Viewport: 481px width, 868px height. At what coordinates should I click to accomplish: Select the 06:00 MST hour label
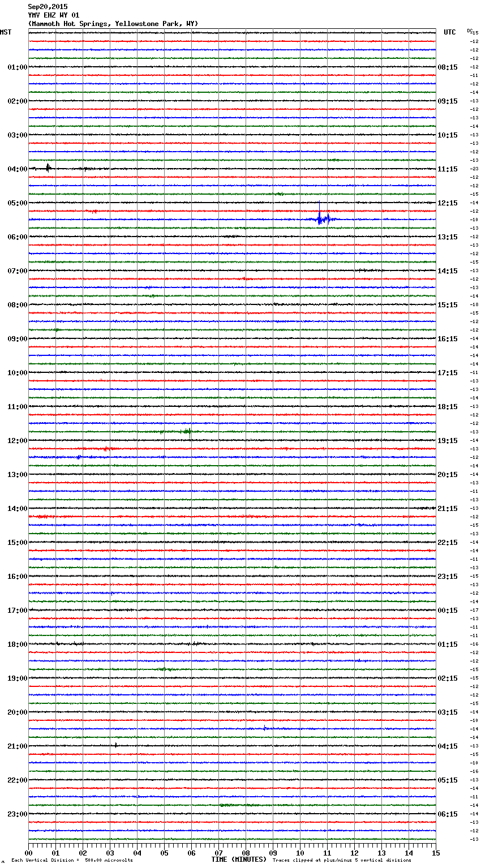pyautogui.click(x=18, y=237)
